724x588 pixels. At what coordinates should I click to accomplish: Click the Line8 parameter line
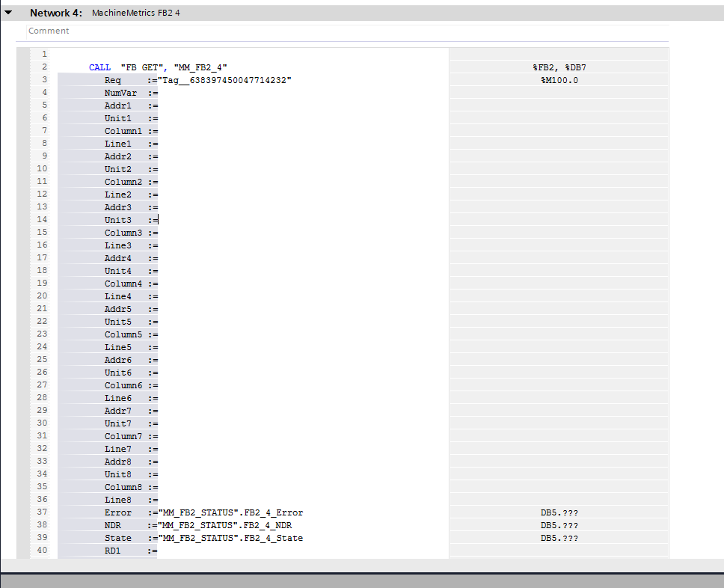click(117, 499)
